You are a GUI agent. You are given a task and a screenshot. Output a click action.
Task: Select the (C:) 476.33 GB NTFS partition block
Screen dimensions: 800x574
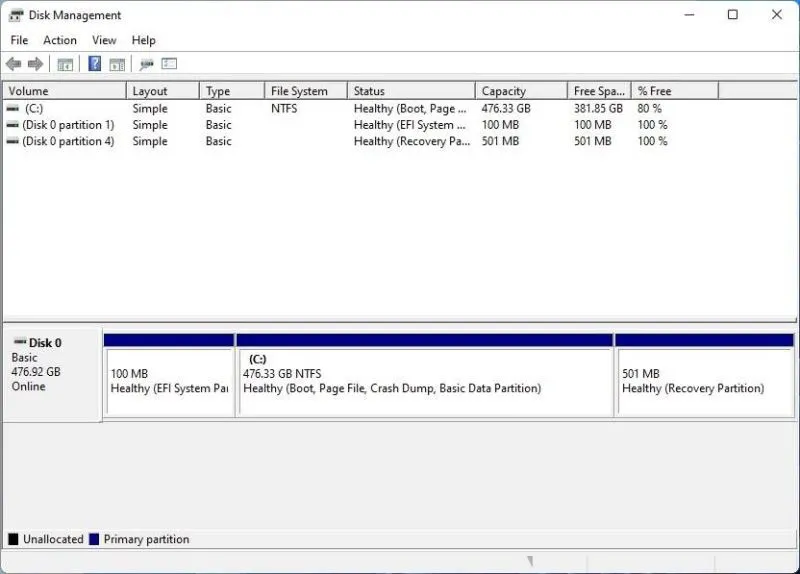(x=425, y=376)
